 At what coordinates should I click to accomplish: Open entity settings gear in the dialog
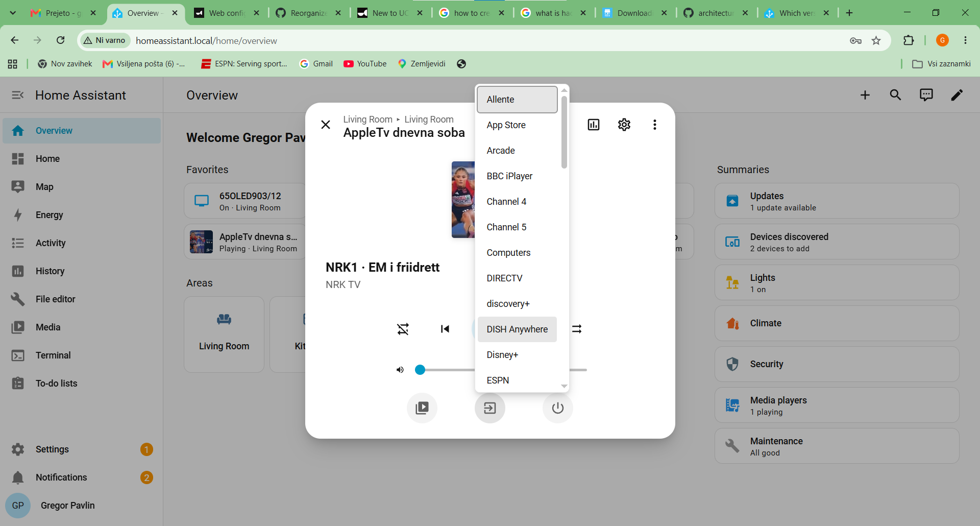point(624,125)
